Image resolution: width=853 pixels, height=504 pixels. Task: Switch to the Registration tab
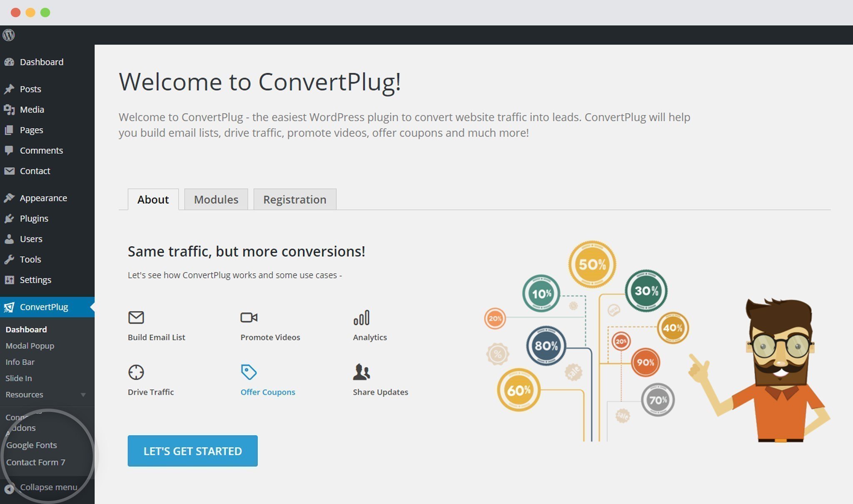coord(295,200)
